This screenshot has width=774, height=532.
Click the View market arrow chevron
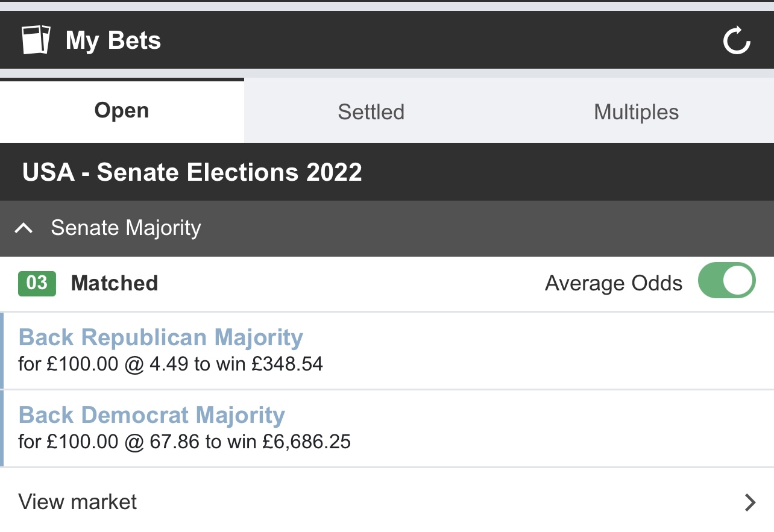click(x=750, y=502)
